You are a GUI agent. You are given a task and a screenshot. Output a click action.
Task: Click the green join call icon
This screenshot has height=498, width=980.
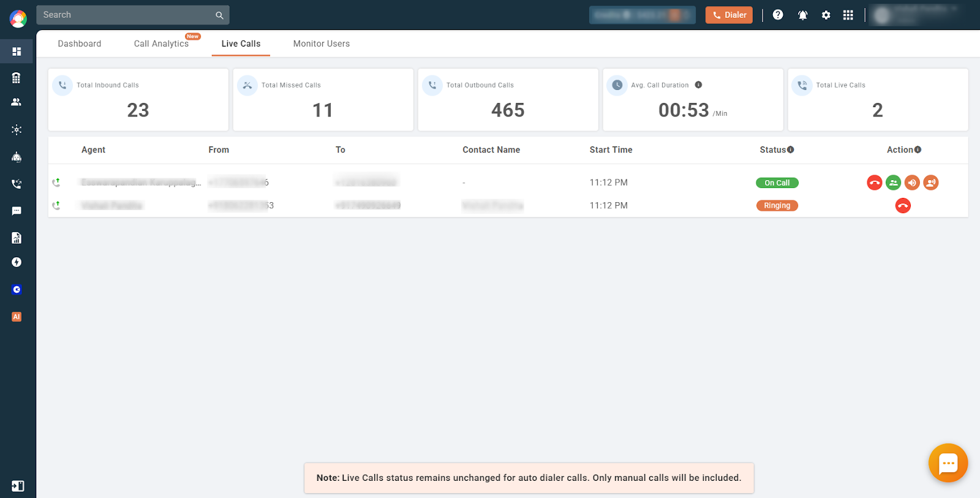point(894,183)
